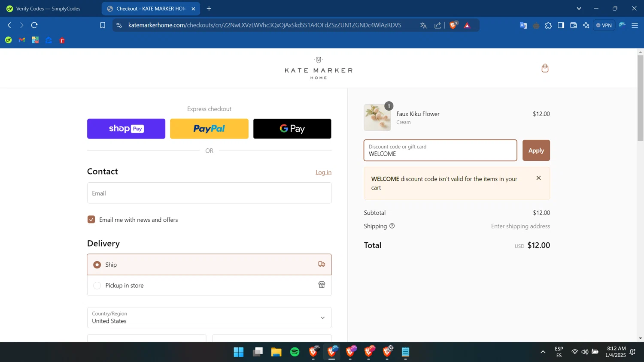Toggle the browser sidebar panel

[561, 25]
